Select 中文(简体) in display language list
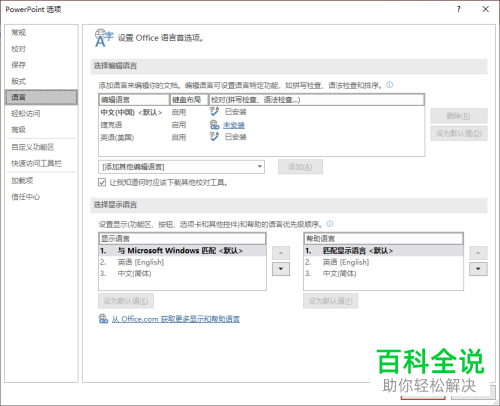500x406 pixels. pyautogui.click(x=182, y=274)
